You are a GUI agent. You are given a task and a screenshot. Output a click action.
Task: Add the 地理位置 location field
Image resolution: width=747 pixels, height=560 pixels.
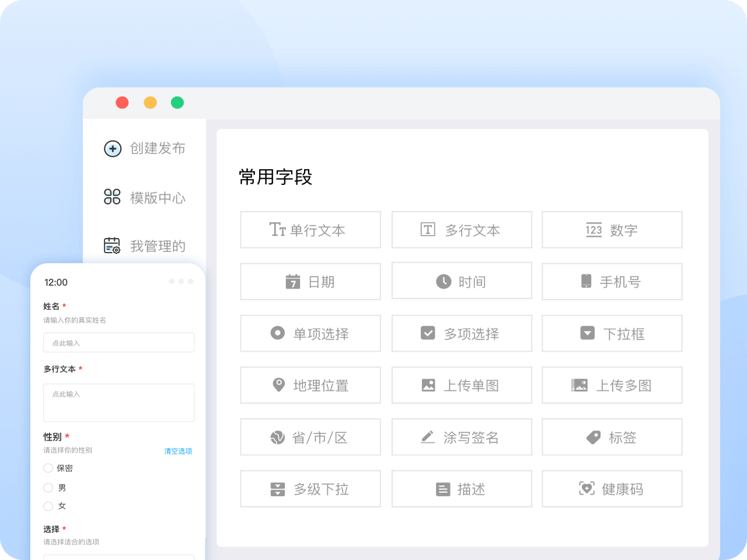point(310,385)
